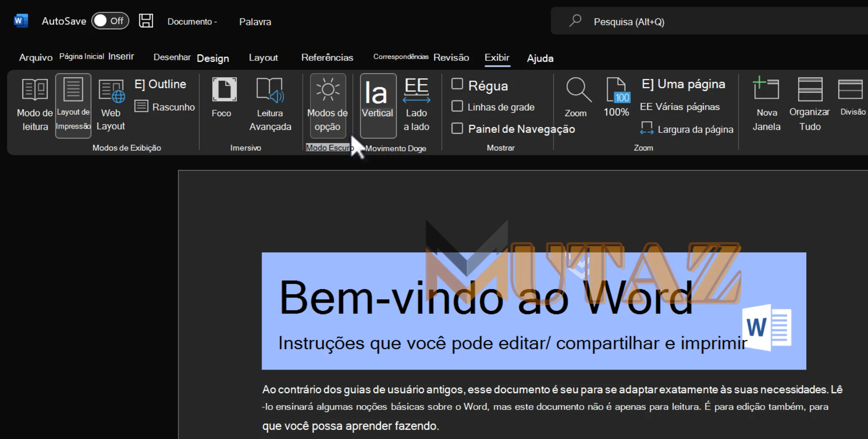Open the Correspondências tab

pos(401,57)
